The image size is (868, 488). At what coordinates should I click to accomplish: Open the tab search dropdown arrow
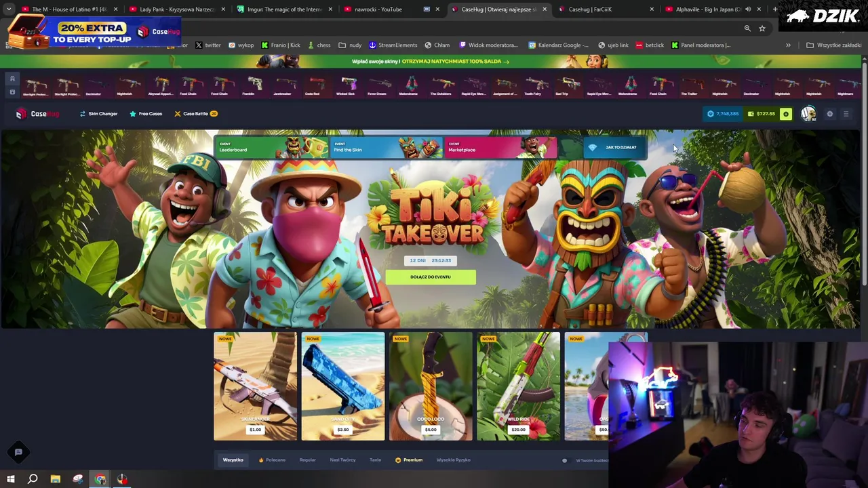[x=9, y=9]
